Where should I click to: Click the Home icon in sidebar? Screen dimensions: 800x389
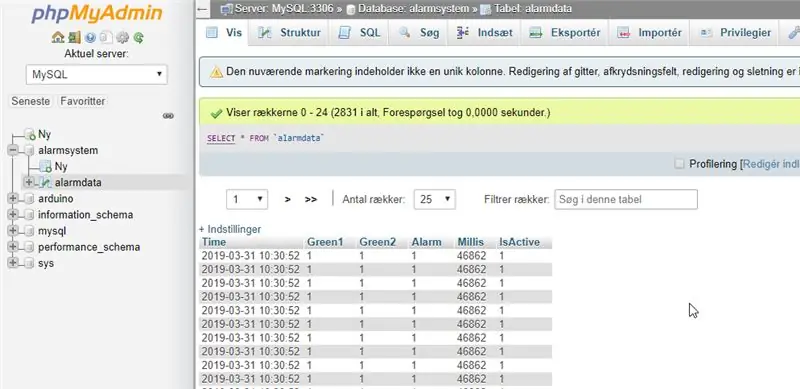click(x=58, y=37)
